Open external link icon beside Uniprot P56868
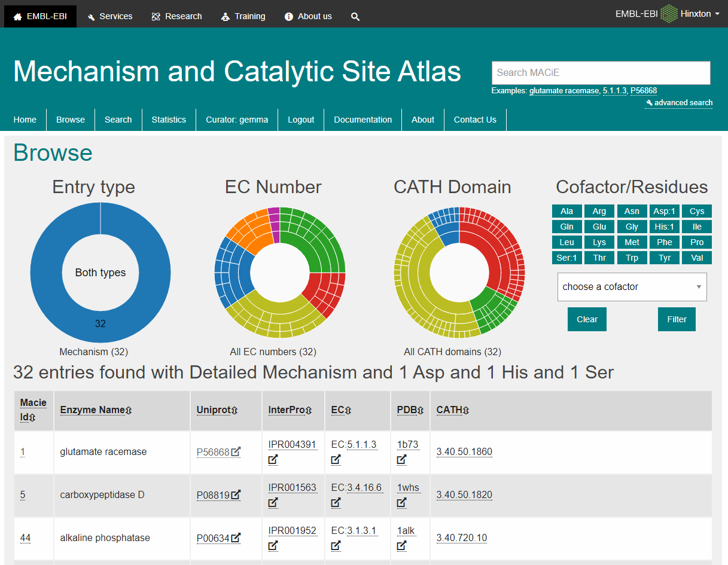 pos(236,452)
